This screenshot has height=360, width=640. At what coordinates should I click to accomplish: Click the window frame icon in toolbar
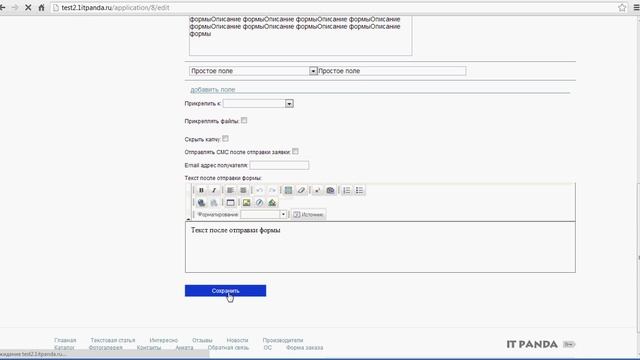[x=230, y=202]
